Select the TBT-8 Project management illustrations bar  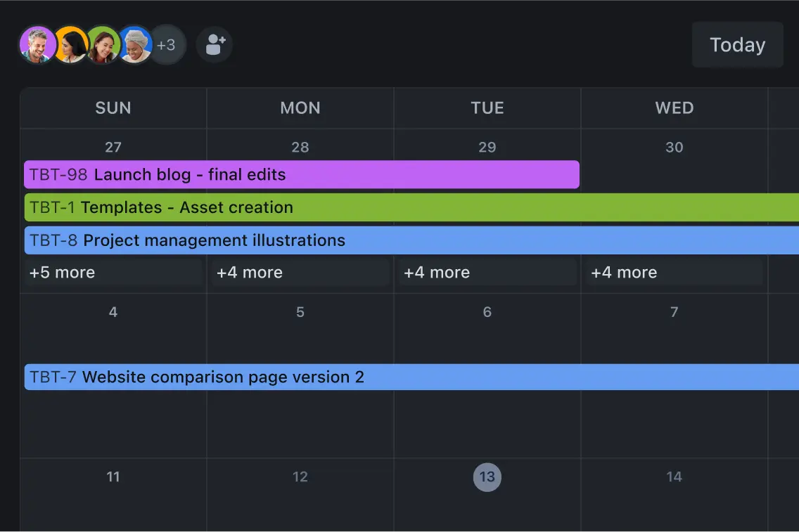pyautogui.click(x=281, y=240)
